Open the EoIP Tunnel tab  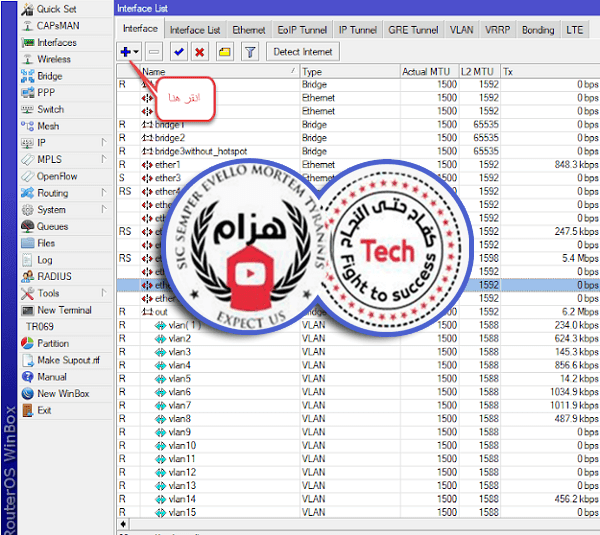coord(302,30)
